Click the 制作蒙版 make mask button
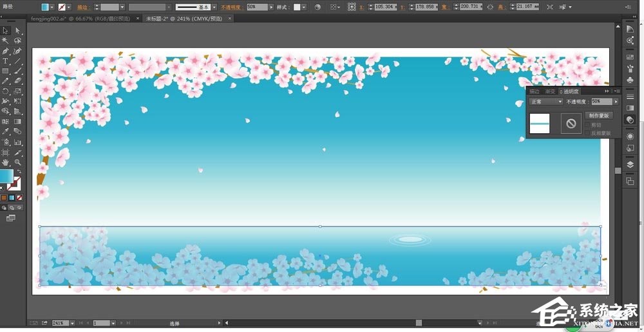The height and width of the screenshot is (332, 644). [x=599, y=116]
